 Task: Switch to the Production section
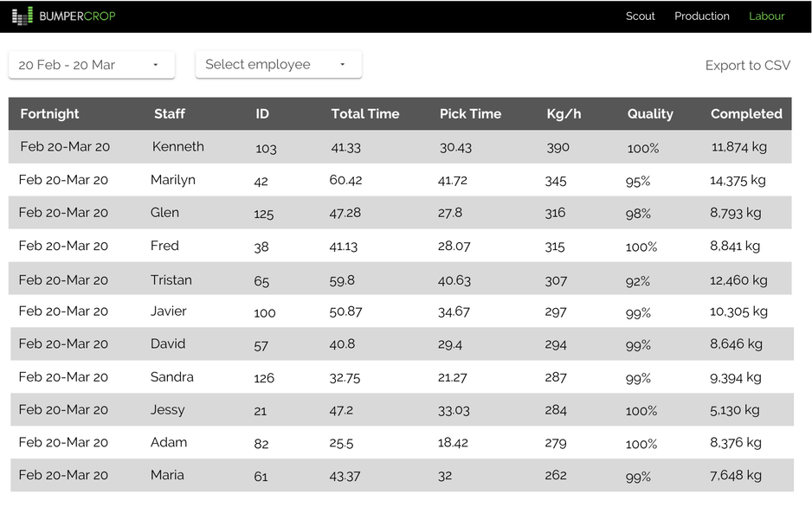coord(702,16)
